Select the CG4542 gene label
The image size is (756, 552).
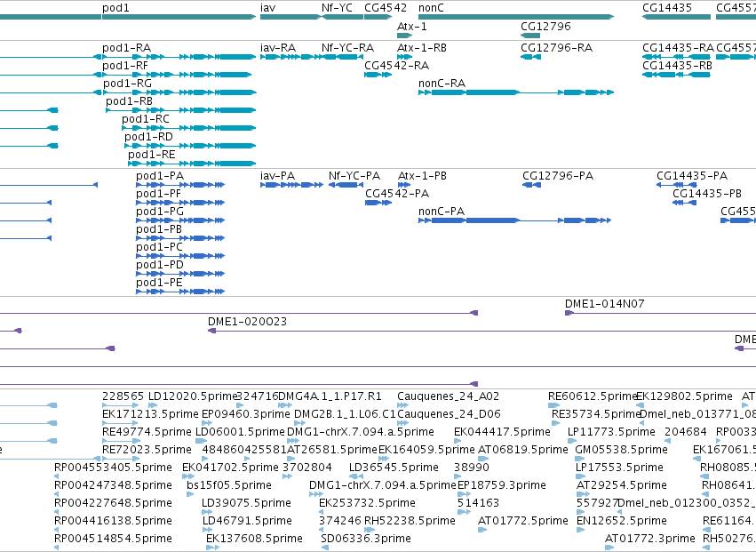tap(386, 8)
